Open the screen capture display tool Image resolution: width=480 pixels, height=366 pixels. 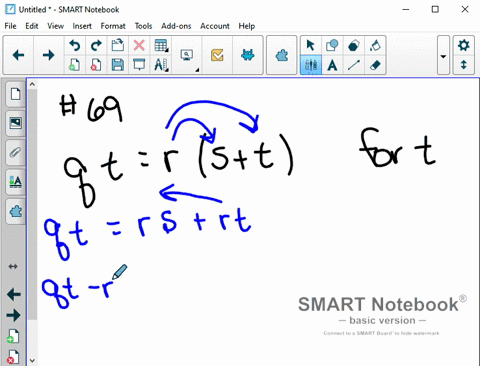[x=187, y=55]
